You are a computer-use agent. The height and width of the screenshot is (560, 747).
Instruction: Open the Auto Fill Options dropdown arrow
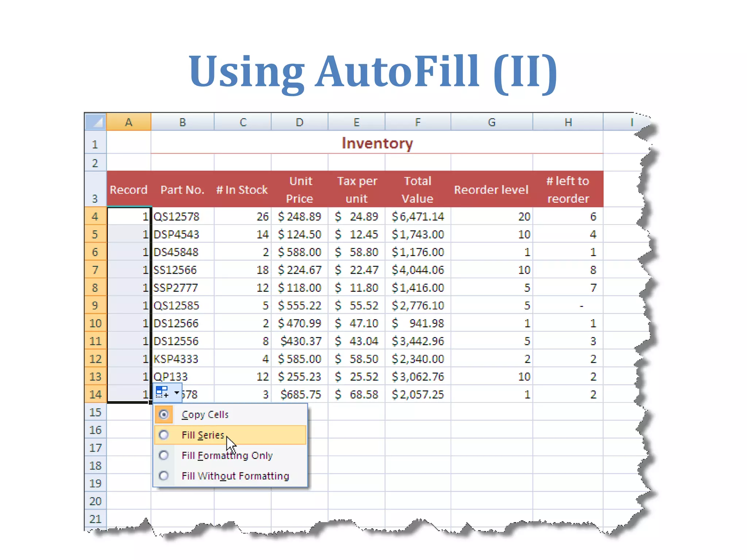click(x=177, y=393)
